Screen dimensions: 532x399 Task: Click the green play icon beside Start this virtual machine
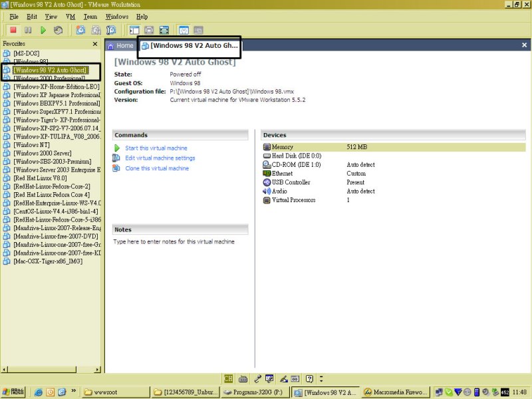(x=117, y=148)
